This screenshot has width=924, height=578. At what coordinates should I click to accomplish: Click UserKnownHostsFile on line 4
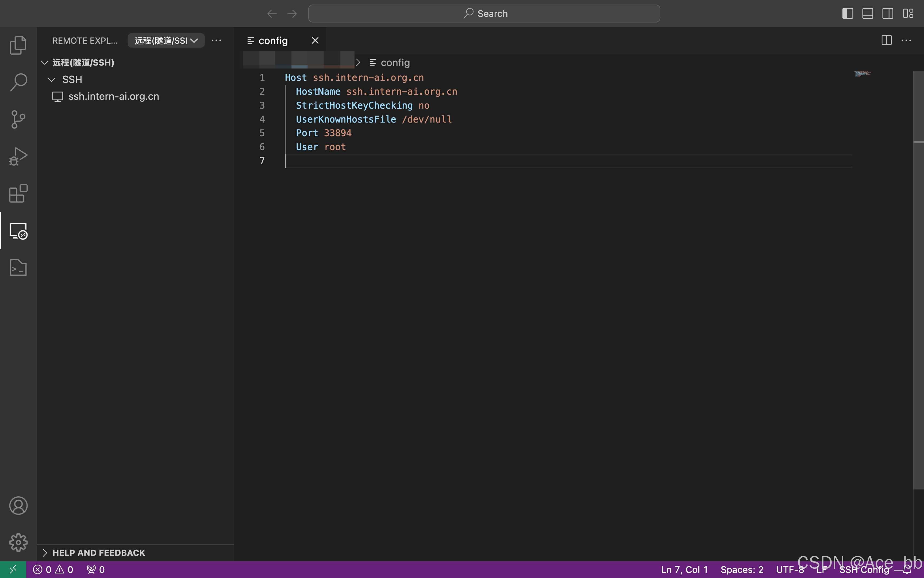coord(346,119)
